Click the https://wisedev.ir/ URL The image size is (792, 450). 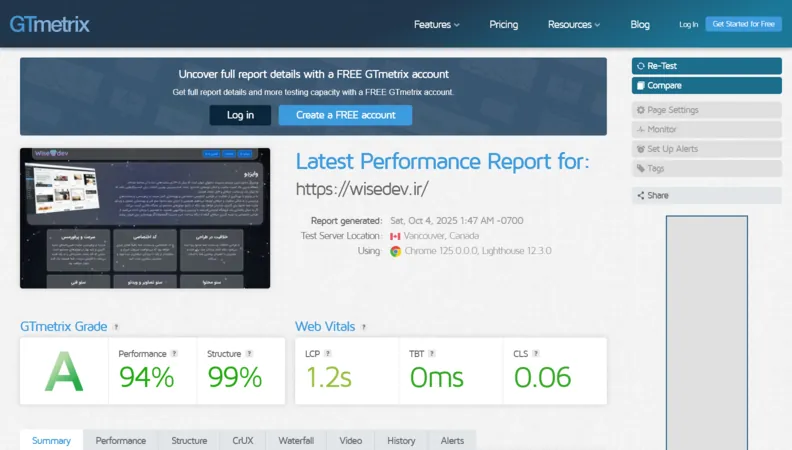coord(362,189)
